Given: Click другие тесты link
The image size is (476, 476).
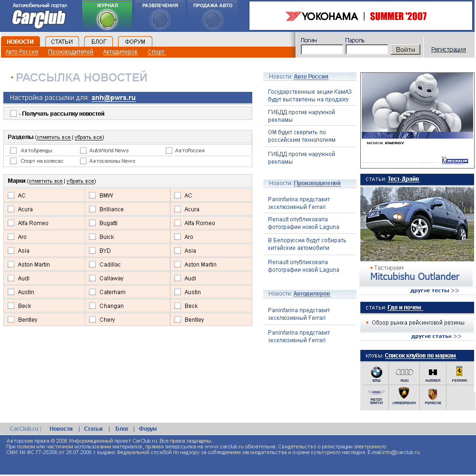Looking at the screenshot, I should [x=435, y=290].
